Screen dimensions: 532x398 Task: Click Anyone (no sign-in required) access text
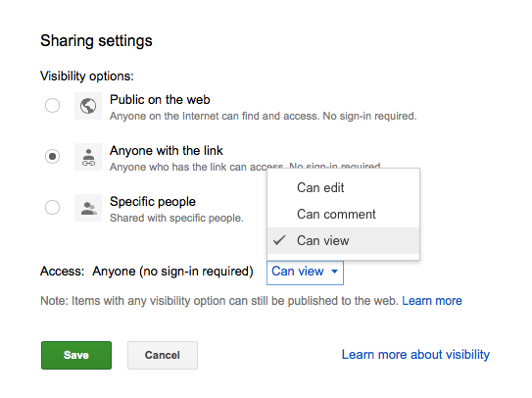point(172,272)
